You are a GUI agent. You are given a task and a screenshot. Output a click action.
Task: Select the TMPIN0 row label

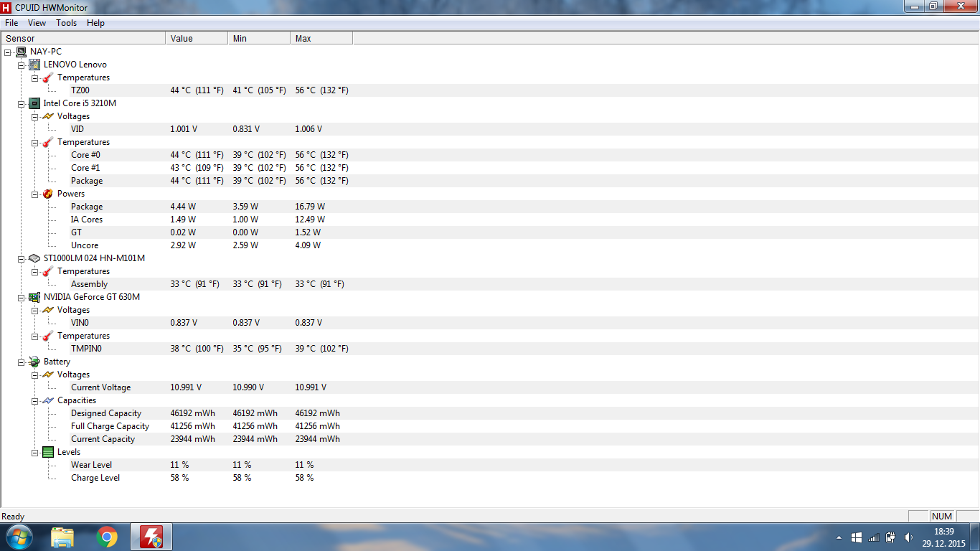pos(86,349)
